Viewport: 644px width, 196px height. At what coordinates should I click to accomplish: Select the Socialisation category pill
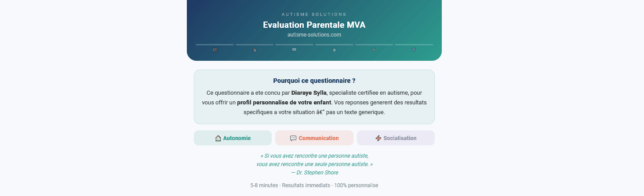[x=396, y=138]
